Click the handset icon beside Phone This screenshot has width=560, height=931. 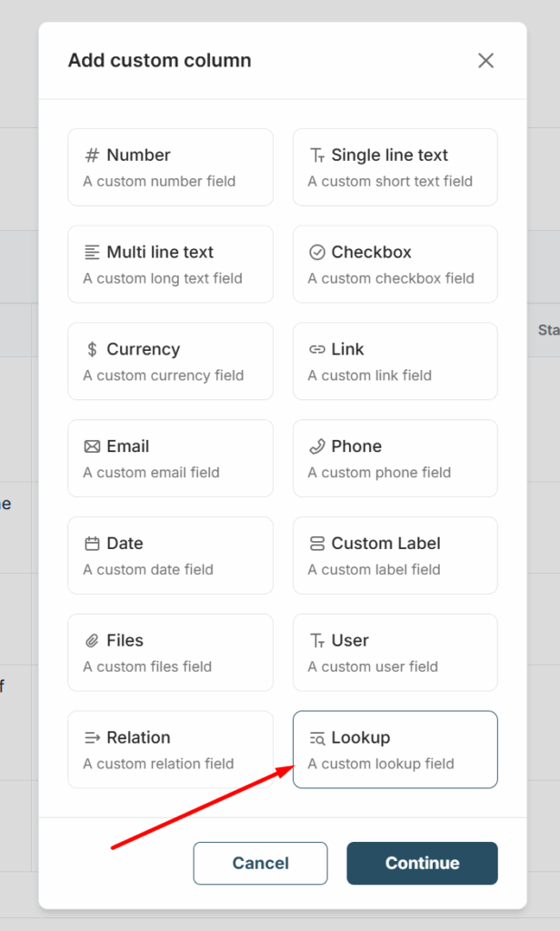(x=316, y=446)
